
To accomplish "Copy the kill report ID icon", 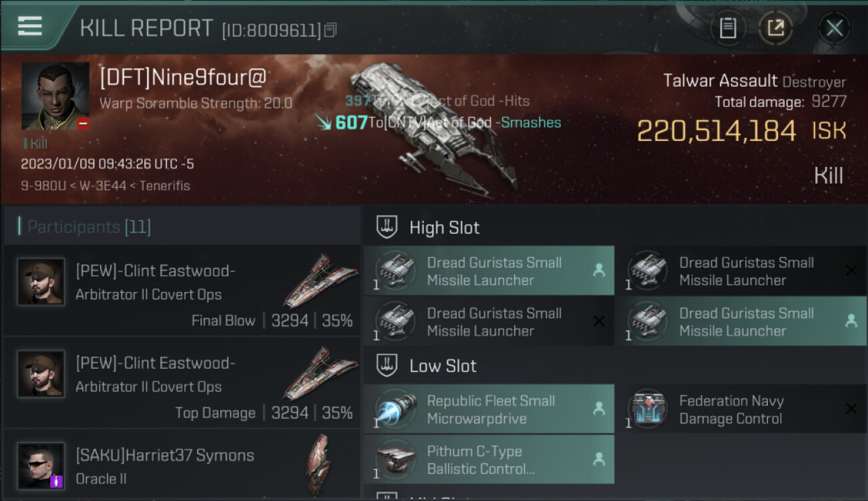I will [x=331, y=30].
